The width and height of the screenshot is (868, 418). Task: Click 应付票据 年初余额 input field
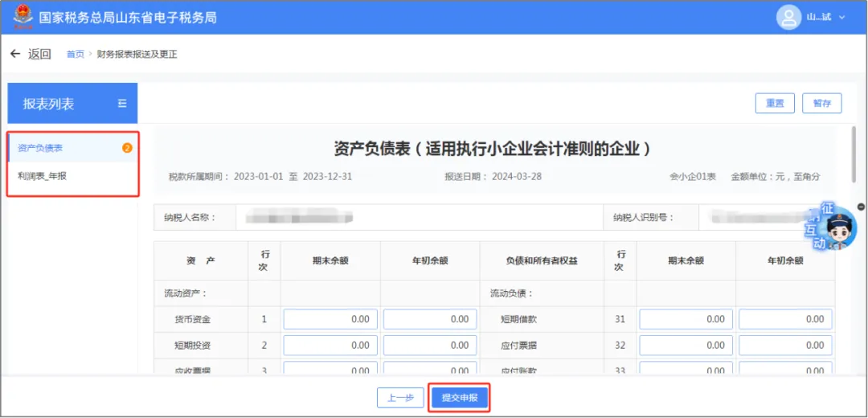click(785, 346)
